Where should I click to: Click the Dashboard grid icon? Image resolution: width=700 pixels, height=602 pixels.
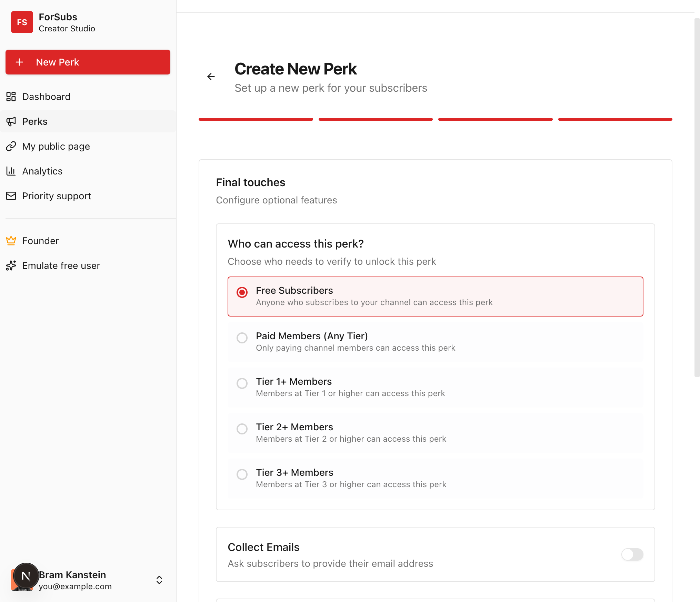click(11, 97)
